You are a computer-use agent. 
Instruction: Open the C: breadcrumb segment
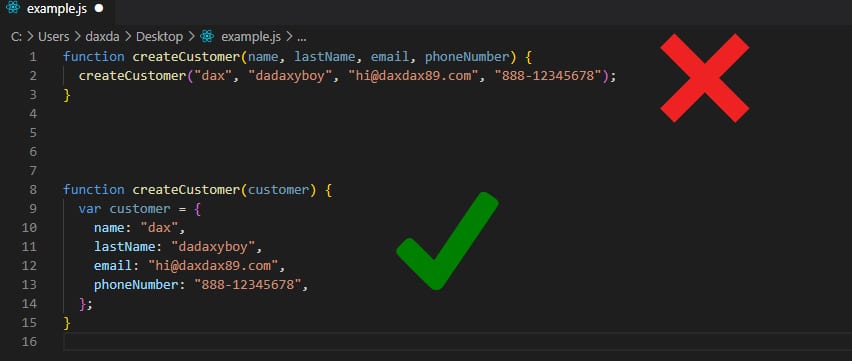coord(16,36)
